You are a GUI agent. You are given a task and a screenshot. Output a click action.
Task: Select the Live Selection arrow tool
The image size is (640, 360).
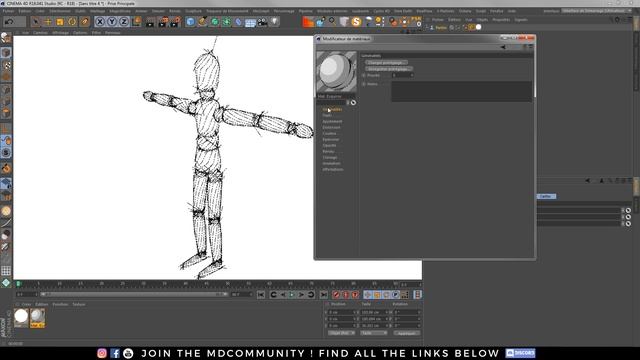pos(36,21)
